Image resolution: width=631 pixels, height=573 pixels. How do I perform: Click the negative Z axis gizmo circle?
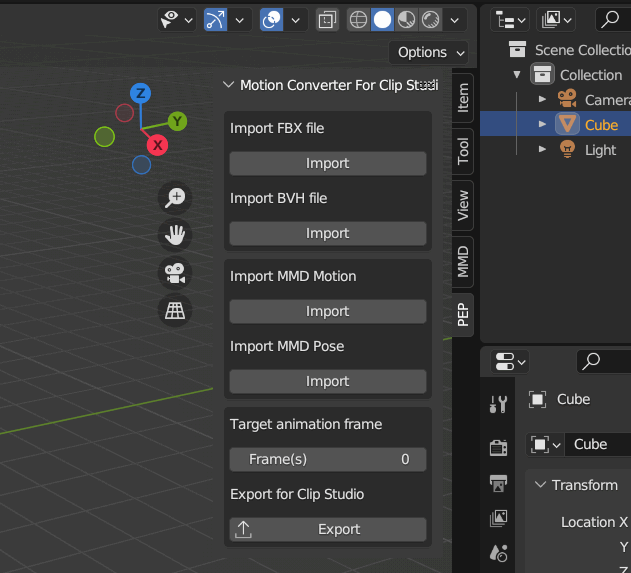click(141, 165)
